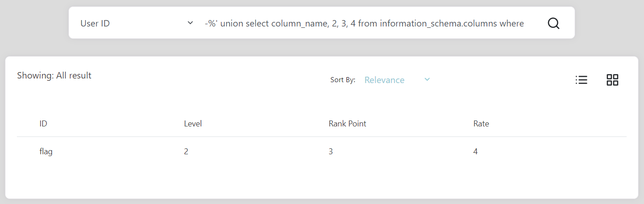Open the Relevance sort dropdown
This screenshot has height=204, width=644.
coord(397,80)
